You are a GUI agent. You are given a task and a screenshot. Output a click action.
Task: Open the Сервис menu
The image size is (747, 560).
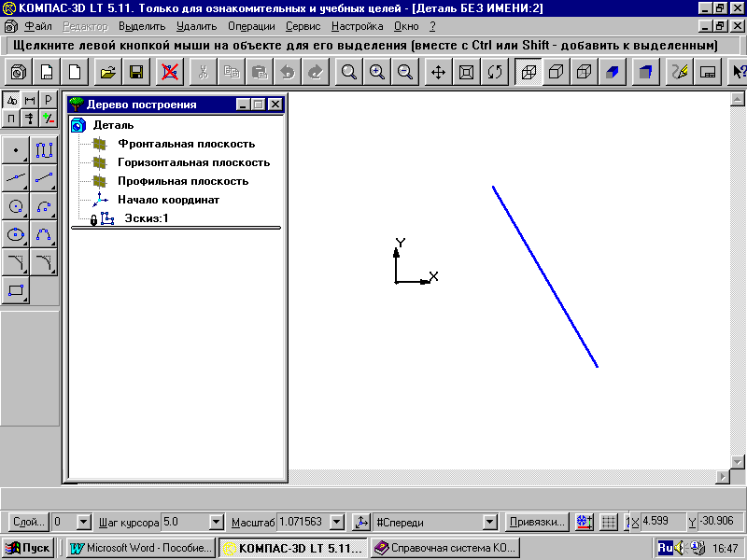[x=303, y=26]
